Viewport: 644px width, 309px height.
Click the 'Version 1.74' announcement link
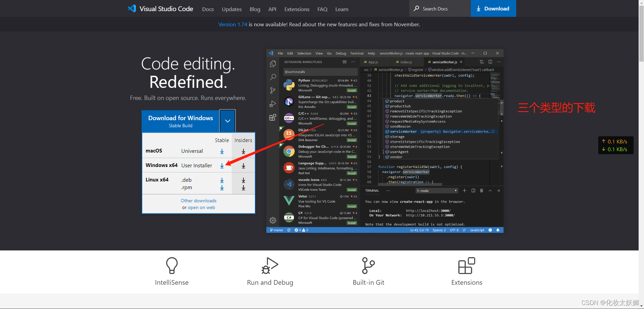(x=232, y=24)
